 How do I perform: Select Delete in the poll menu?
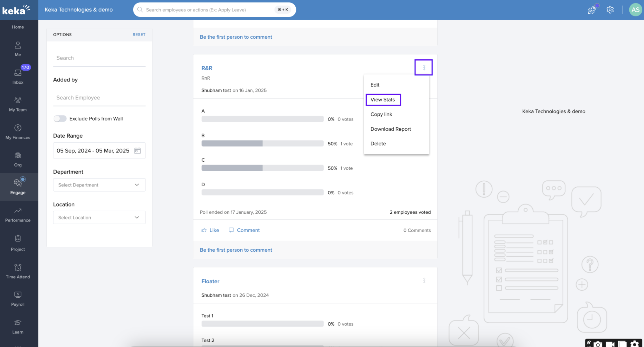tap(378, 143)
